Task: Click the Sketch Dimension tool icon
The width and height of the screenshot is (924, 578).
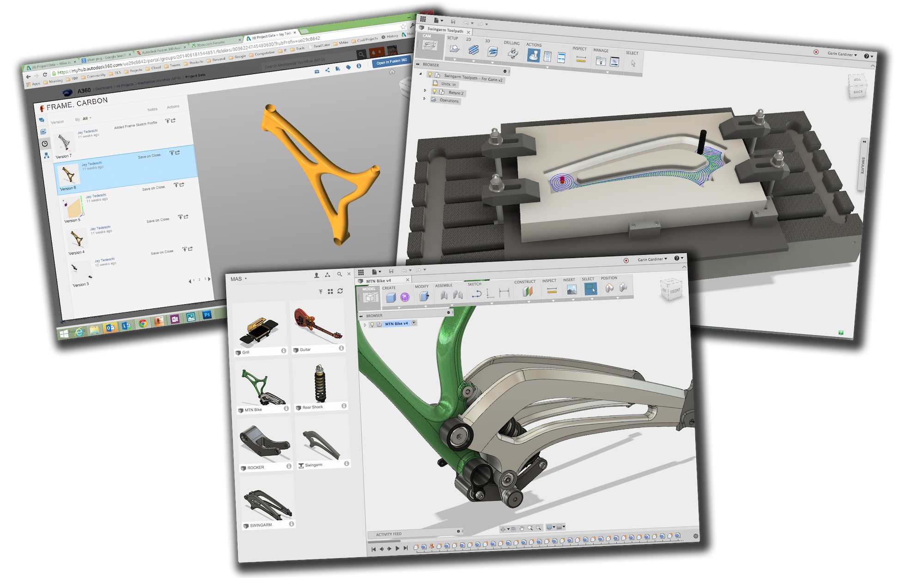Action: [x=504, y=292]
